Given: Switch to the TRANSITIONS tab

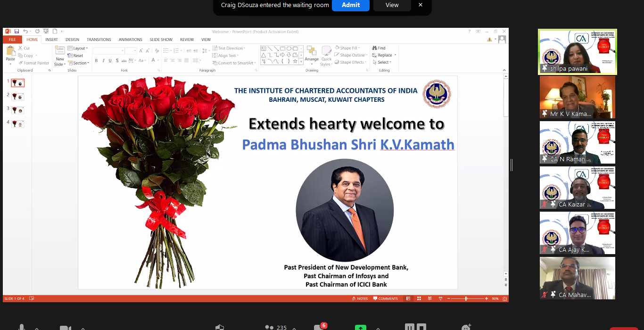Looking at the screenshot, I should click(99, 40).
